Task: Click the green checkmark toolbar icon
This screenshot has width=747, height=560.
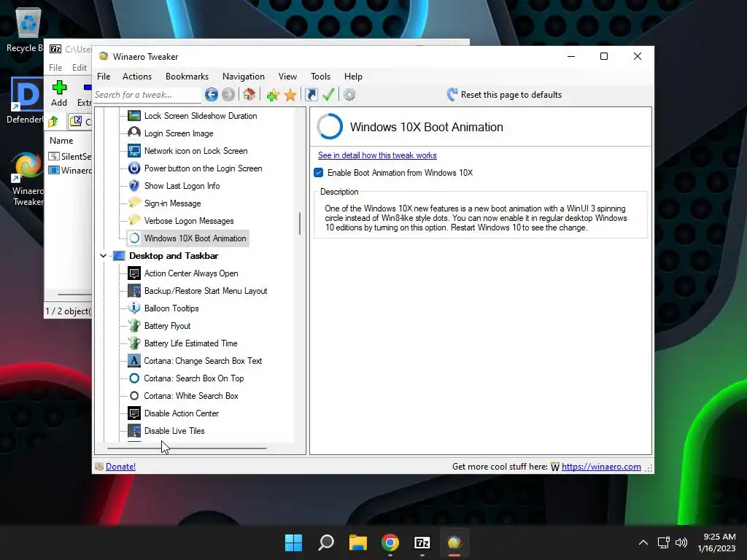Action: [x=328, y=94]
